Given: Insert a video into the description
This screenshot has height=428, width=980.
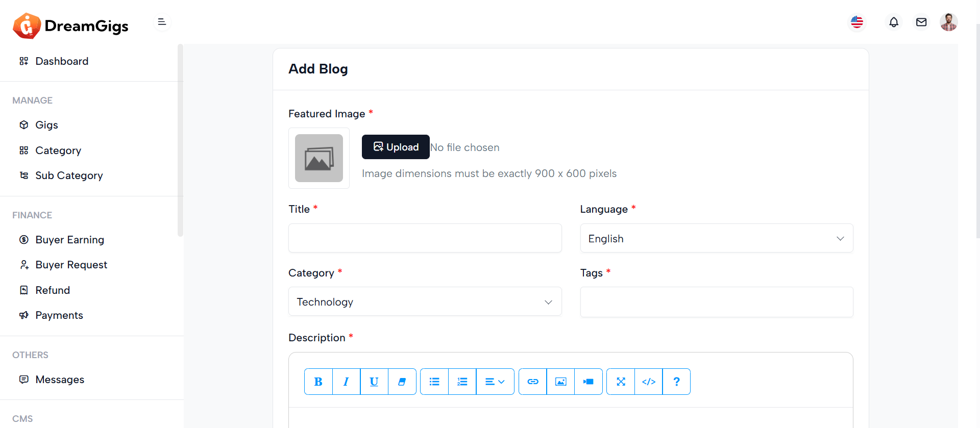Looking at the screenshot, I should 589,382.
